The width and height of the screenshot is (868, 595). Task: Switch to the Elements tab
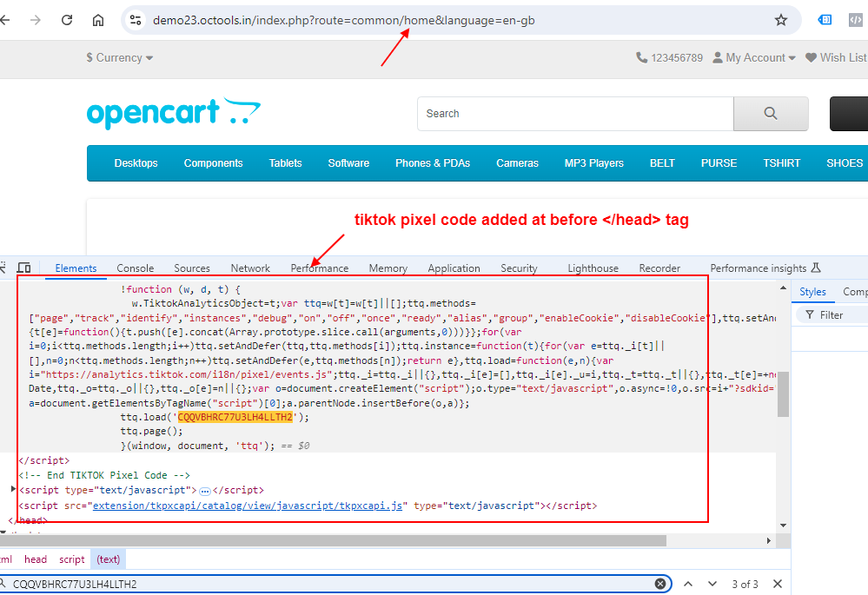pos(76,268)
